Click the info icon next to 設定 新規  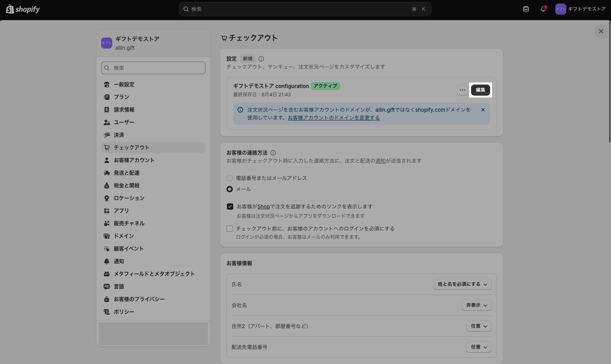(x=261, y=59)
